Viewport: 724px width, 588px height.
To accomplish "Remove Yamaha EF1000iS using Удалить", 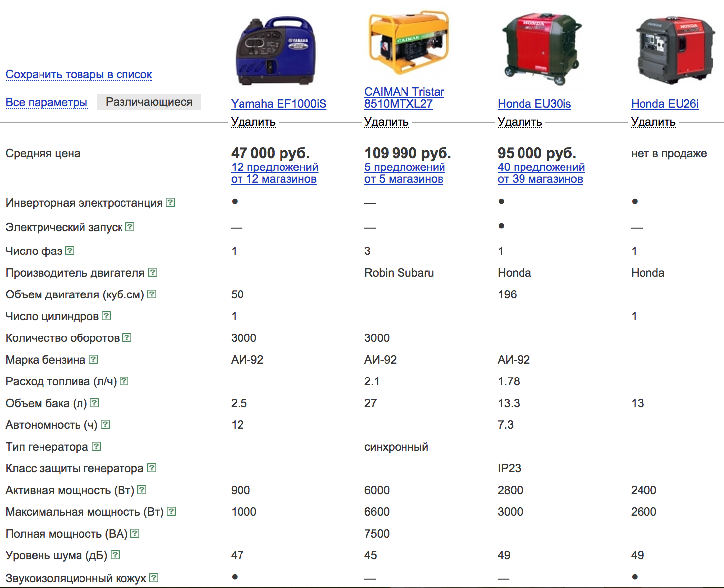I will pyautogui.click(x=253, y=122).
